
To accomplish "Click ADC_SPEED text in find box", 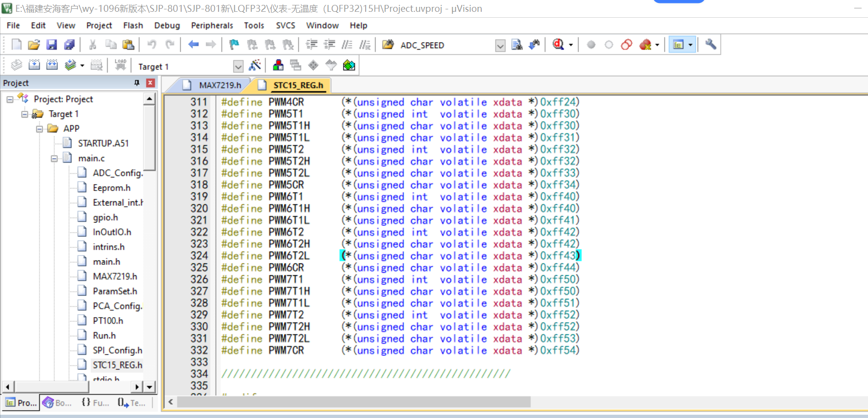I will [422, 45].
